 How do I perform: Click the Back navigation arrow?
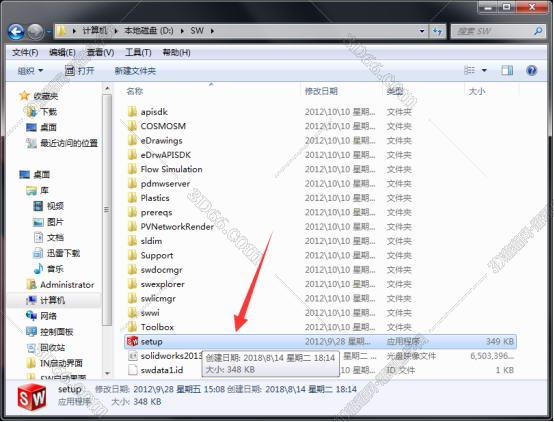tap(16, 32)
